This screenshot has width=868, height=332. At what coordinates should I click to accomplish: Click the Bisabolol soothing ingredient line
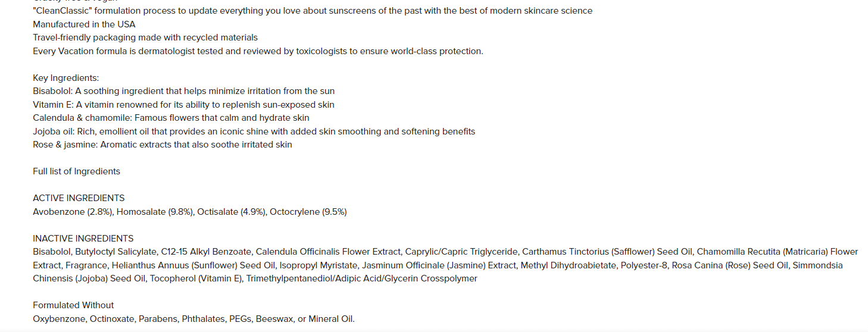pos(183,91)
